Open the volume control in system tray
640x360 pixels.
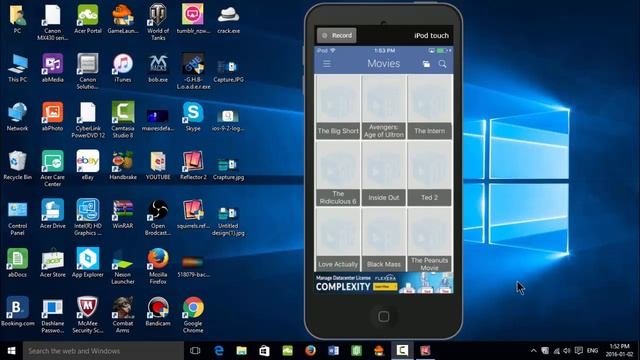pyautogui.click(x=567, y=351)
